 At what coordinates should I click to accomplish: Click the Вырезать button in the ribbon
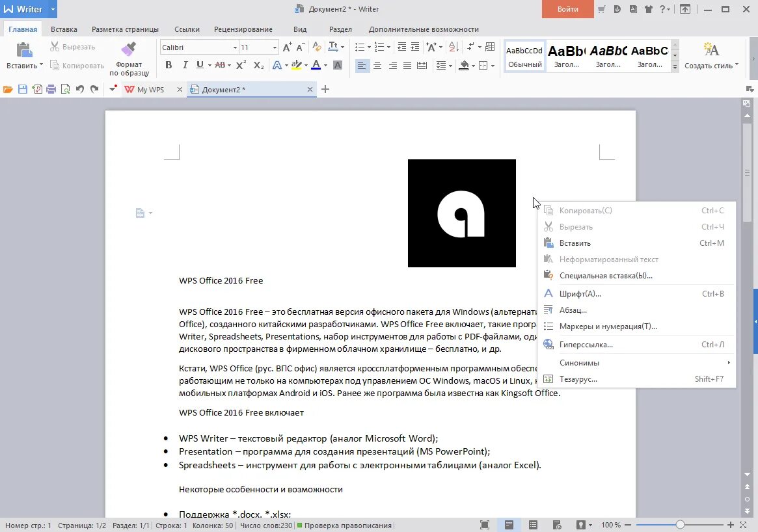coord(72,47)
